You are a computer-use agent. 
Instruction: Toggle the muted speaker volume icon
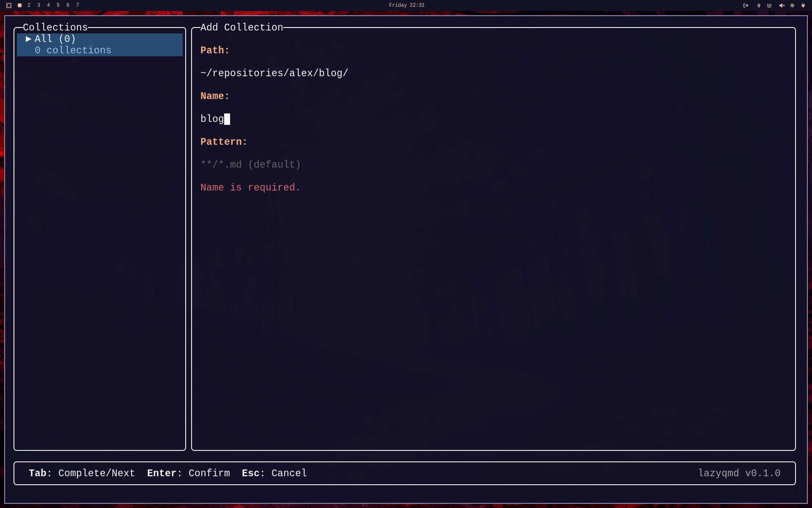pyautogui.click(x=782, y=6)
